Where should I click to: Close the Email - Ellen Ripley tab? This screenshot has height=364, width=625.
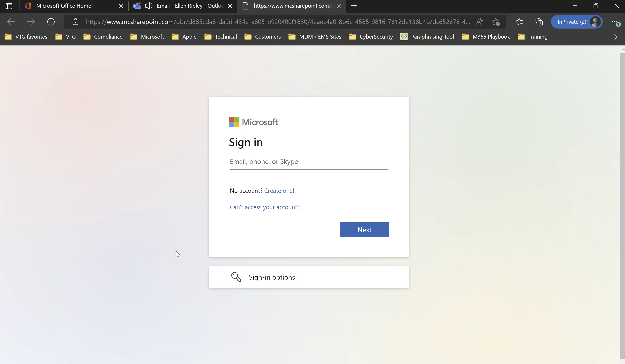click(x=230, y=6)
